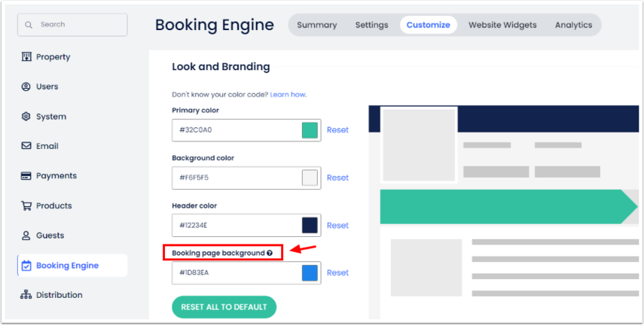Click the Property building icon in sidebar

26,57
